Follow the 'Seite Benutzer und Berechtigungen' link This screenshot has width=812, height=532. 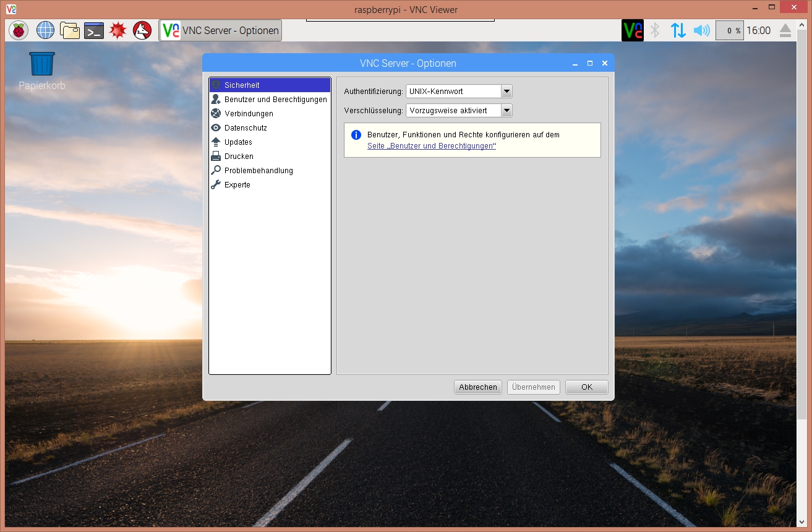coord(431,147)
